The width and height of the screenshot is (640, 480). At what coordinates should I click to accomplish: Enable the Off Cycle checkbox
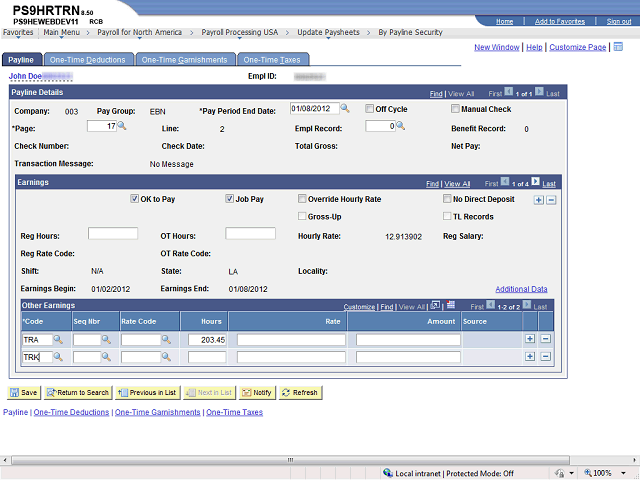click(x=369, y=109)
